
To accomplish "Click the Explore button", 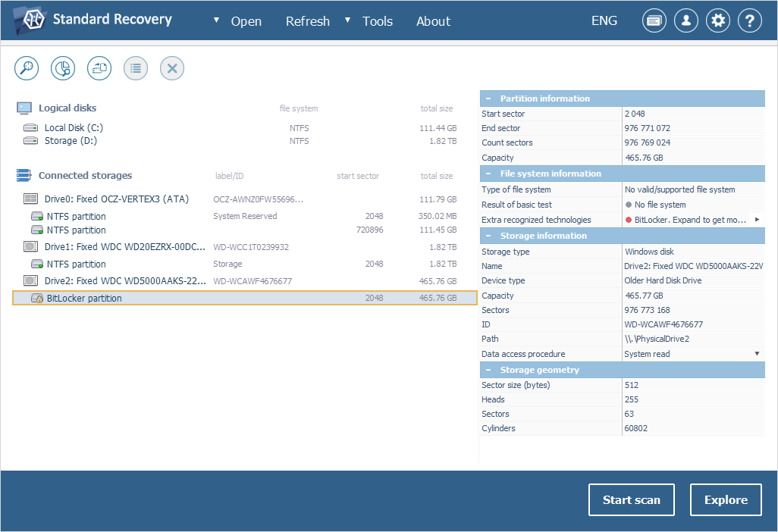I will [x=726, y=499].
